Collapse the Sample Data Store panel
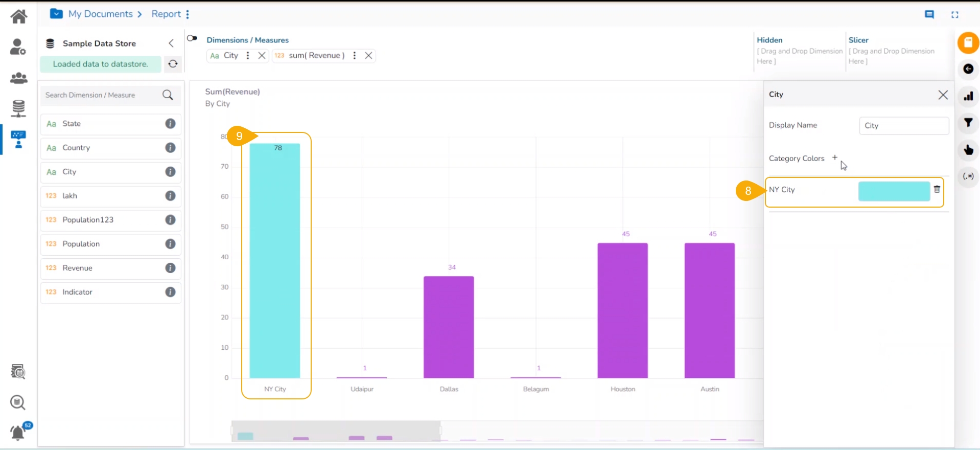The height and width of the screenshot is (450, 980). point(171,43)
